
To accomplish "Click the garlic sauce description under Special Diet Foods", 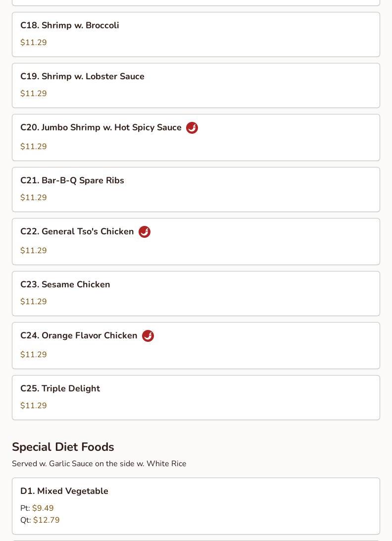I will point(99,464).
